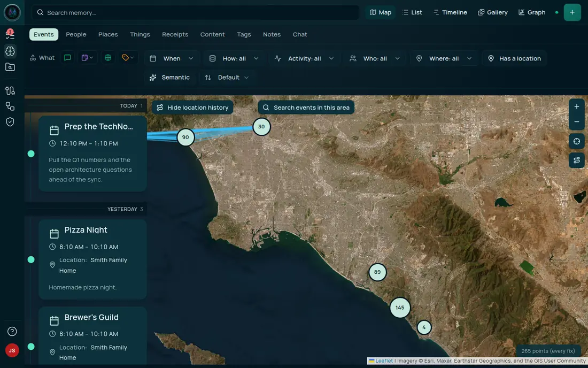Open the routes sidebar icon
The width and height of the screenshot is (588, 368).
point(10,90)
